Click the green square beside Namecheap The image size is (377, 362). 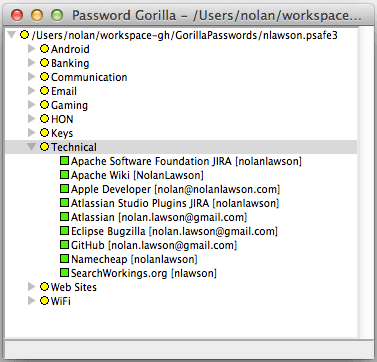pos(64,259)
